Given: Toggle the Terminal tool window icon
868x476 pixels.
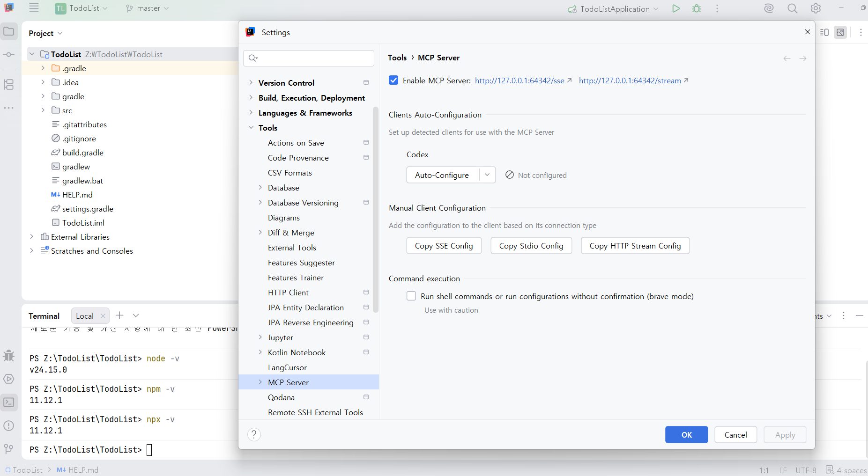Looking at the screenshot, I should click(x=9, y=402).
